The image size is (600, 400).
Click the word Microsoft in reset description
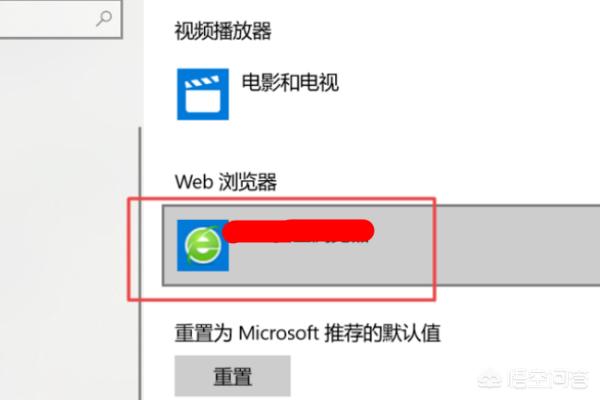coord(279,333)
